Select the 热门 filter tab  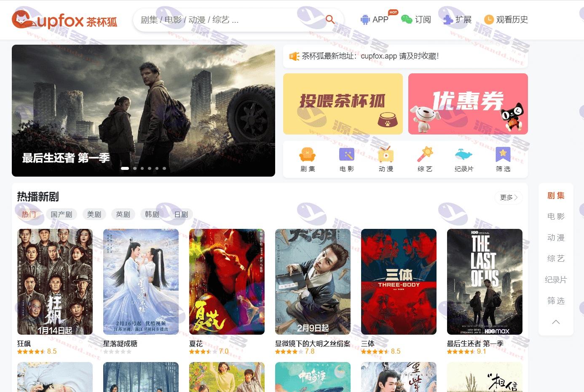pyautogui.click(x=29, y=214)
